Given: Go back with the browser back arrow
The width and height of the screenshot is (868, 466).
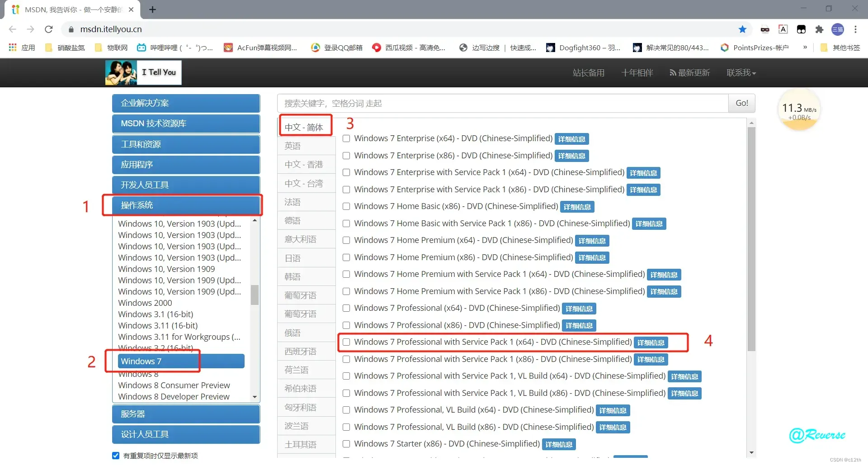Looking at the screenshot, I should 13,29.
